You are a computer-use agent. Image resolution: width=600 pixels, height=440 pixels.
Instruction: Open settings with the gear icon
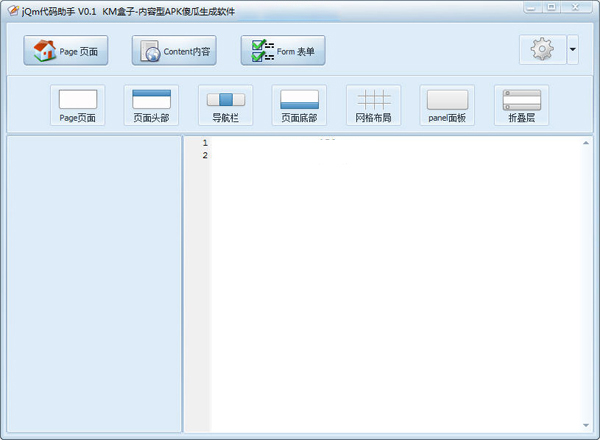point(542,49)
